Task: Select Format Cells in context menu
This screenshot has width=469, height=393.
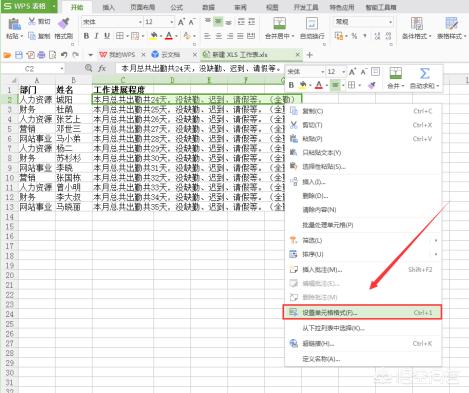Action: pos(362,312)
